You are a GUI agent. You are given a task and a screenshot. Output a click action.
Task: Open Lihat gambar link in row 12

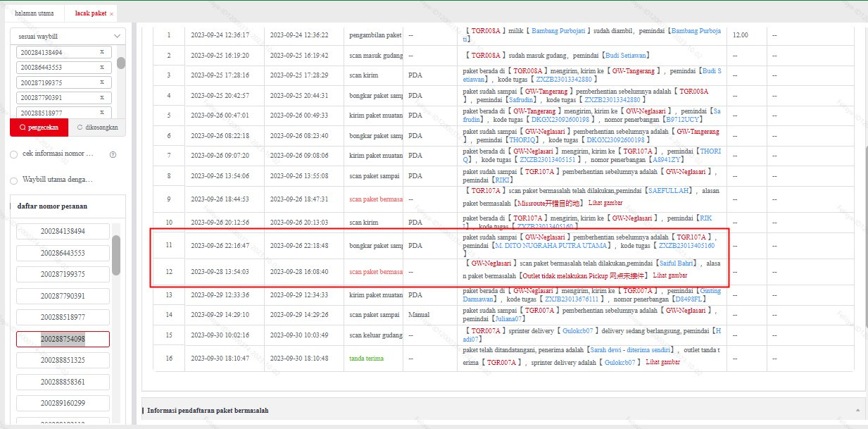click(670, 275)
